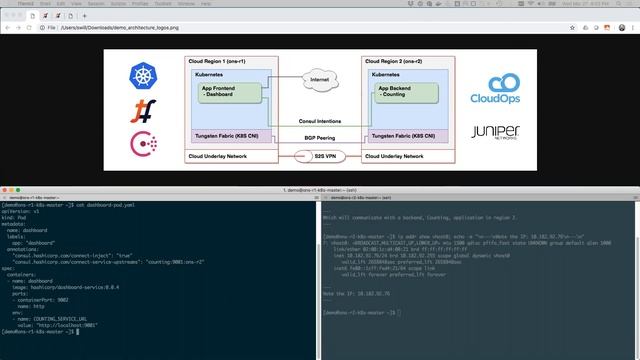Viewport: 640px width, 360px height.
Task: Open a new browser tab with plus
Action: 84,16
